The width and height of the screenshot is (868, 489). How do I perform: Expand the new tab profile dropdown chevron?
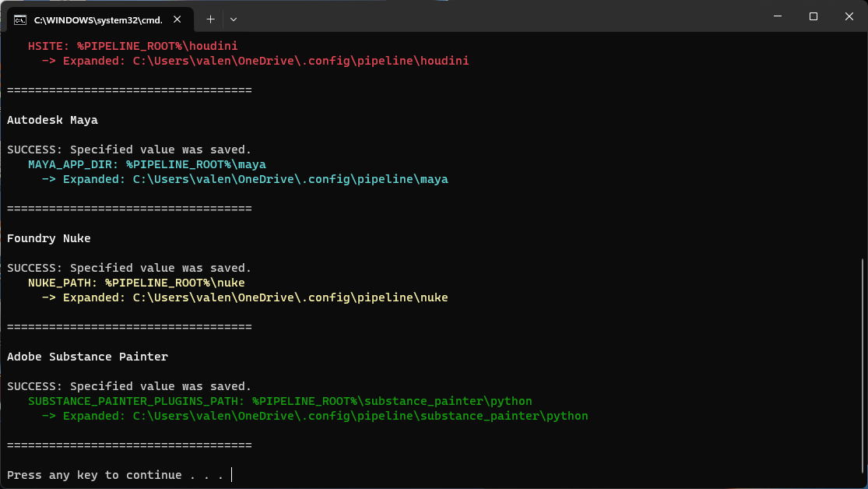pyautogui.click(x=234, y=19)
